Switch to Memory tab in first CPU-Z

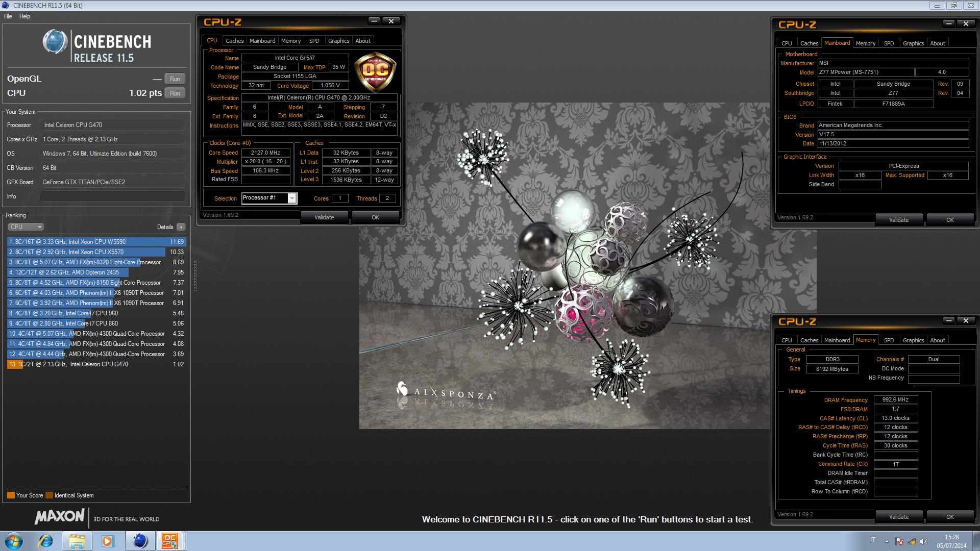click(x=291, y=41)
